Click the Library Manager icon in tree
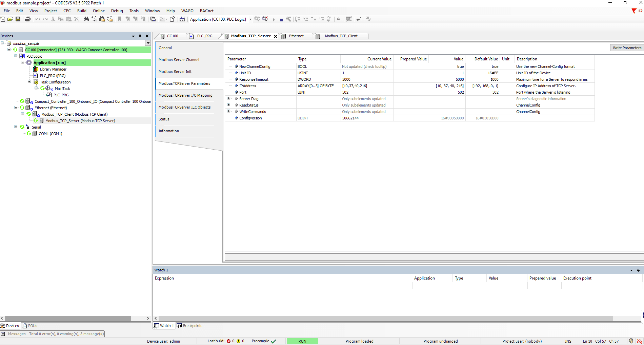 click(36, 69)
